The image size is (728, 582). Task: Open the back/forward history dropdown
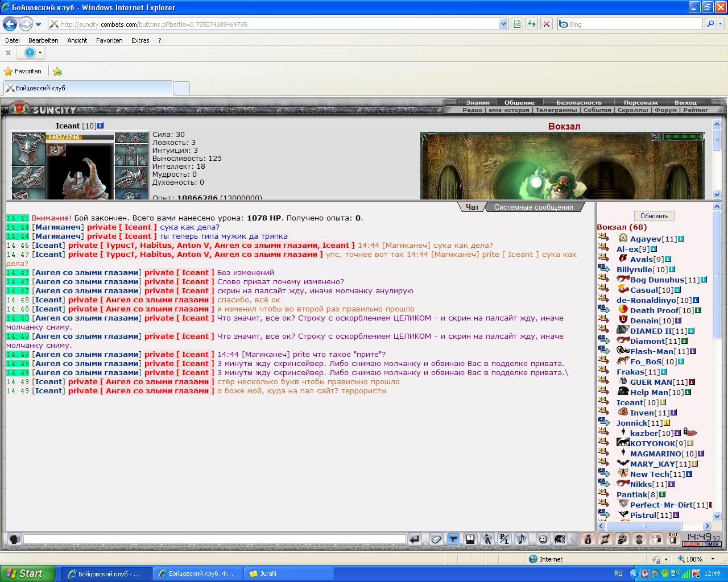pyautogui.click(x=39, y=24)
